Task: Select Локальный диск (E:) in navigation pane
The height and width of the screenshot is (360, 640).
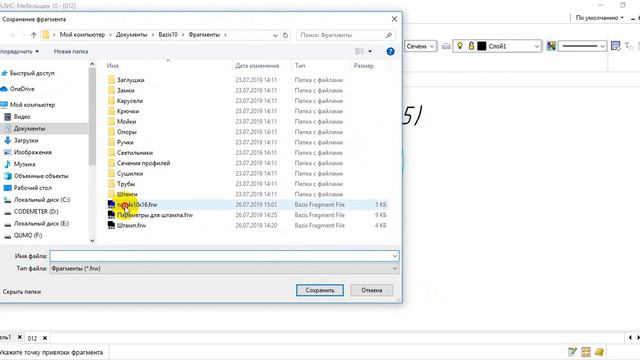Action: coord(41,223)
